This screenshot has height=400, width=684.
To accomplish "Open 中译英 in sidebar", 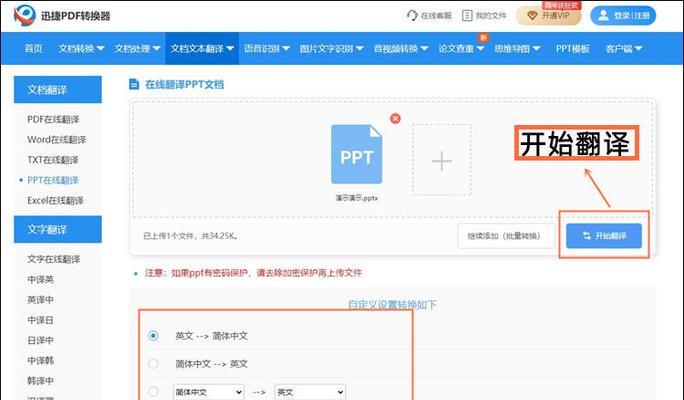I will point(40,279).
